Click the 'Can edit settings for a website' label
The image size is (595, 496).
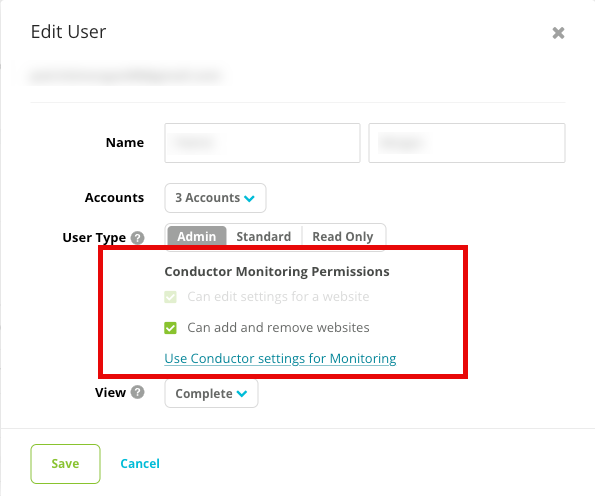click(278, 296)
